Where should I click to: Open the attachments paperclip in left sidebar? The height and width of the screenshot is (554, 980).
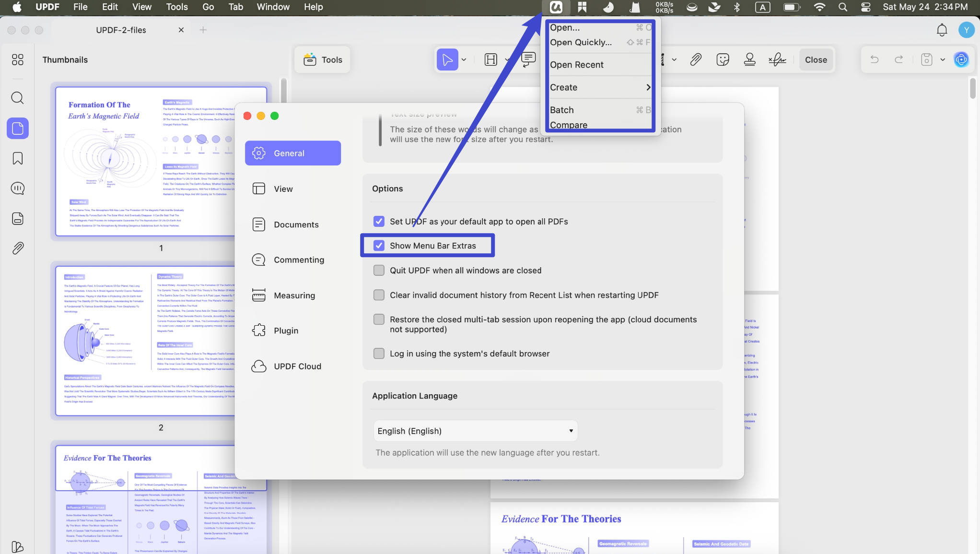point(18,248)
